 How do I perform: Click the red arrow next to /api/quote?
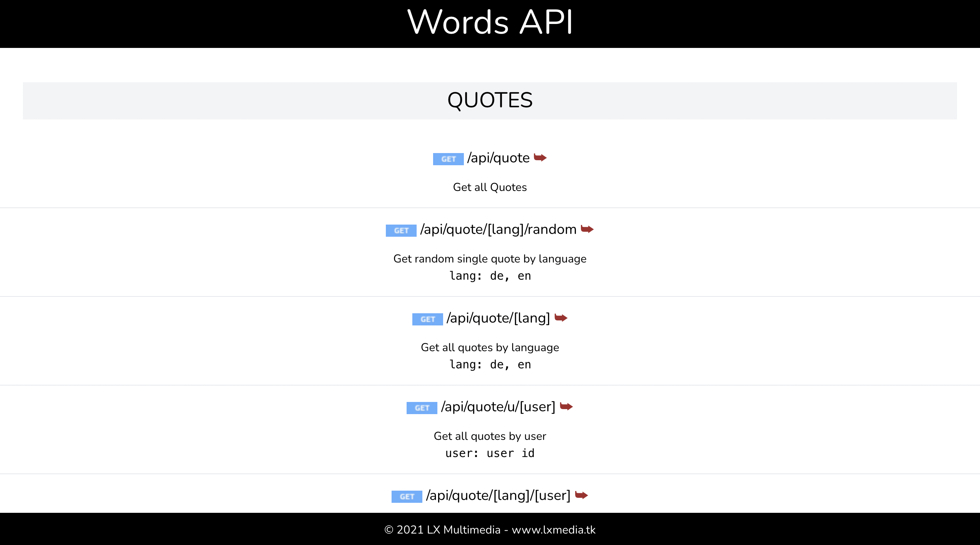540,158
